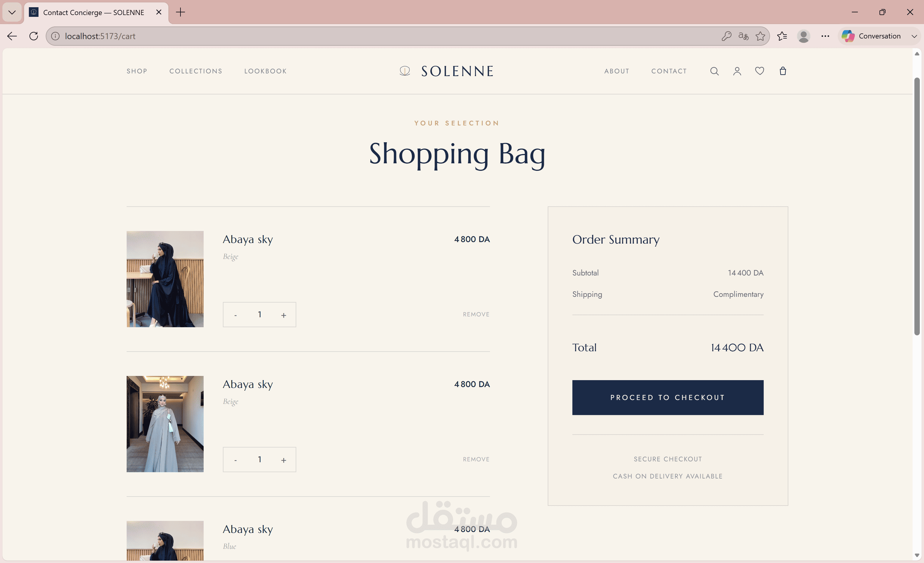Screen dimensions: 924x563
Task: Click the second item's 4 800 DA price
Action: (472, 384)
